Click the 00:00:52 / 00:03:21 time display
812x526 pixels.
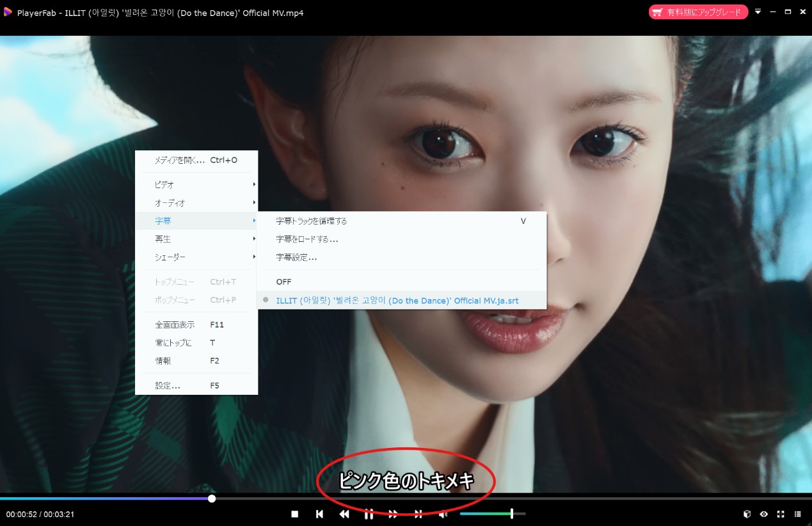point(40,514)
